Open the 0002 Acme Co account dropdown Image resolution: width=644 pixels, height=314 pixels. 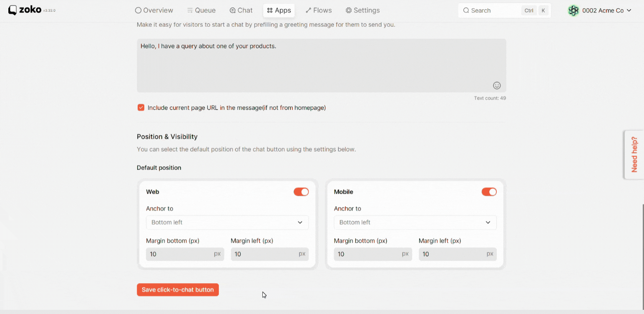(600, 10)
